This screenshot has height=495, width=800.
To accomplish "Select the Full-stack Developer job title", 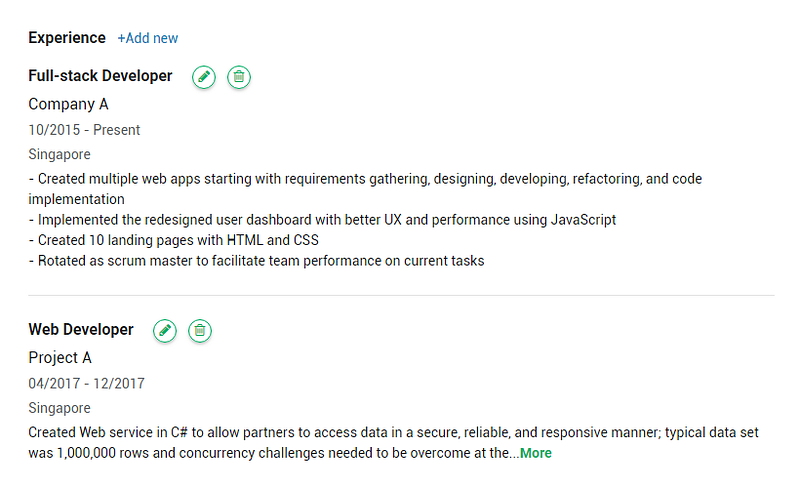I will [x=100, y=76].
